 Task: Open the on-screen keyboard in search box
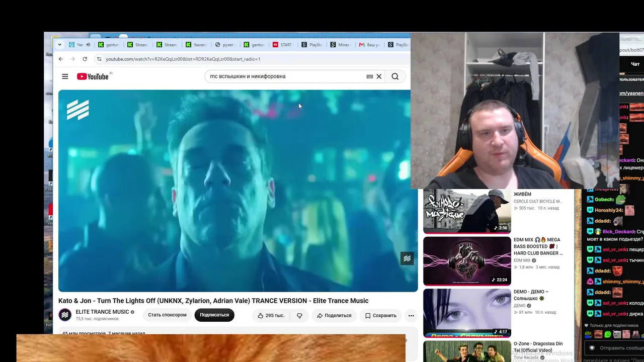(x=370, y=76)
